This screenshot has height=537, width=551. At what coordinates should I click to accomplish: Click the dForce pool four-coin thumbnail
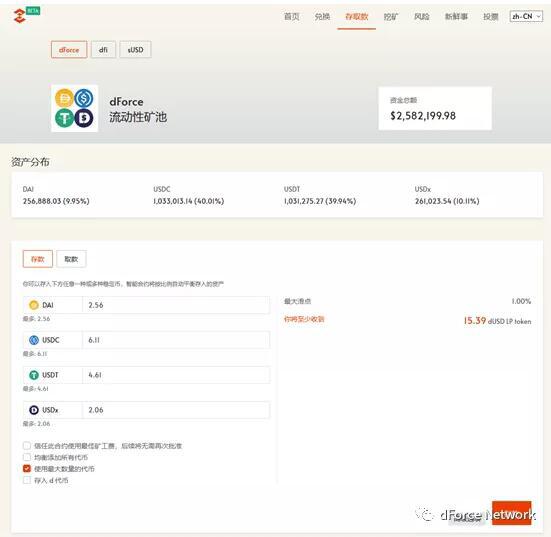(x=74, y=108)
